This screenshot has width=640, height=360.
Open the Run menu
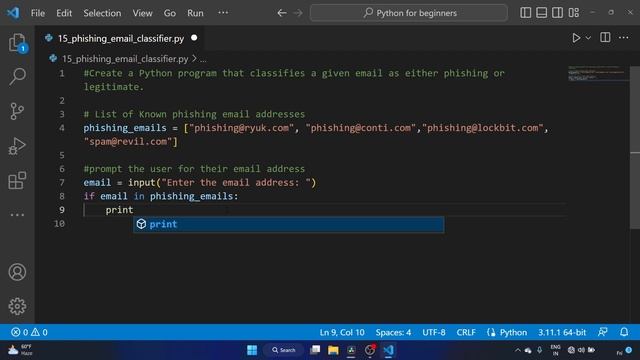[195, 13]
